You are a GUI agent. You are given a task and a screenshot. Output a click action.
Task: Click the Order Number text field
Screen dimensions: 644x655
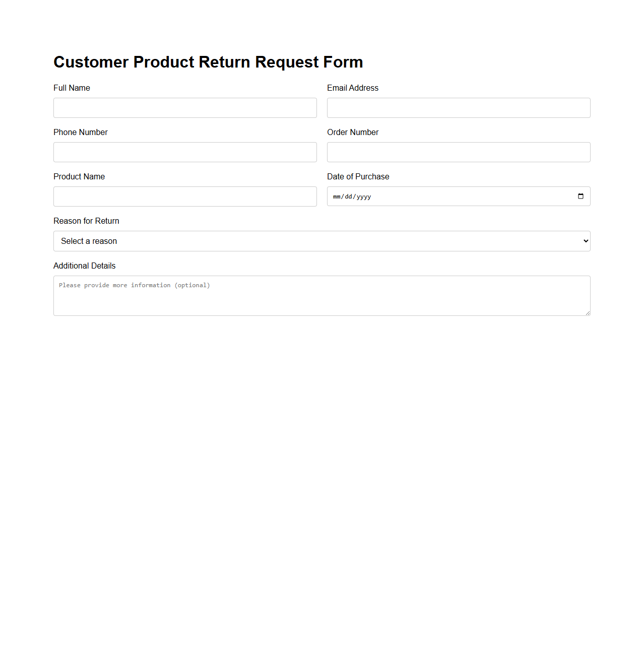pyautogui.click(x=458, y=152)
